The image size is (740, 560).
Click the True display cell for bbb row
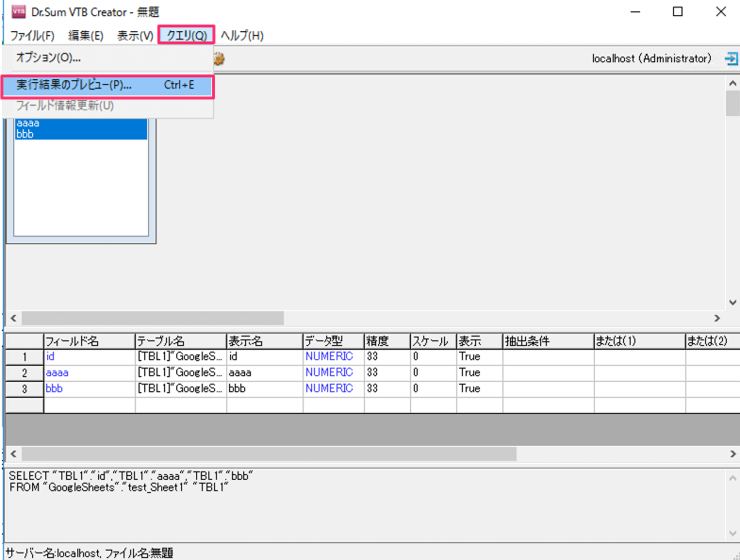point(480,388)
